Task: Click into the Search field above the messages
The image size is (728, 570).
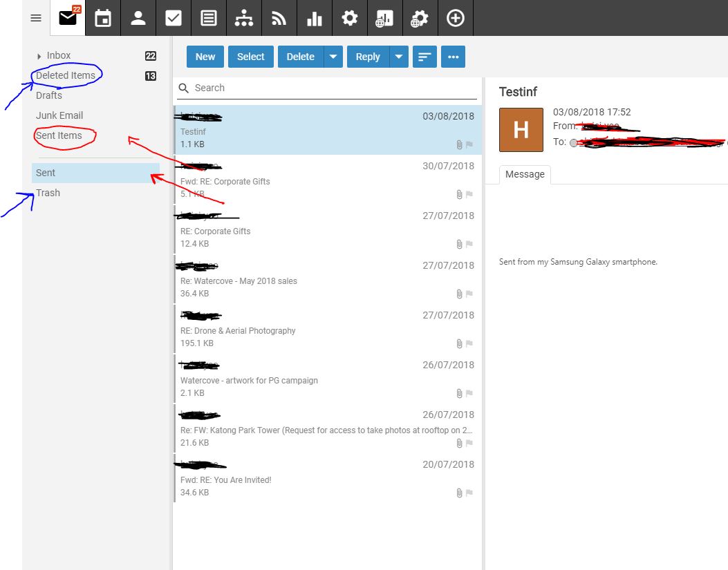Action: click(x=332, y=88)
